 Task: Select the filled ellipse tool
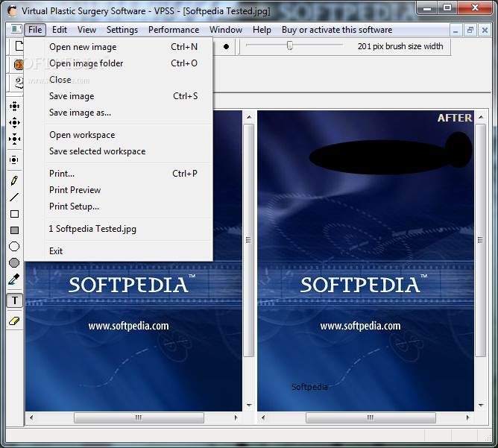(14, 263)
